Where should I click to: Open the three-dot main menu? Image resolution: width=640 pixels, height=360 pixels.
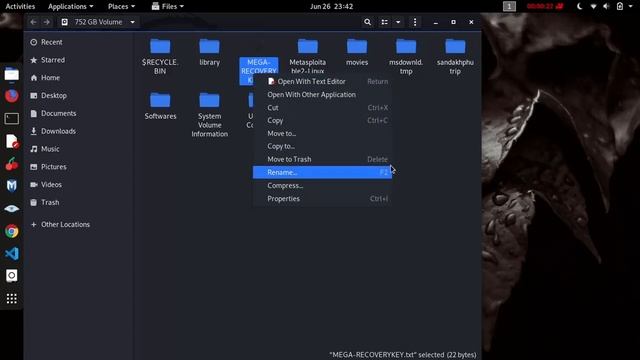point(415,22)
